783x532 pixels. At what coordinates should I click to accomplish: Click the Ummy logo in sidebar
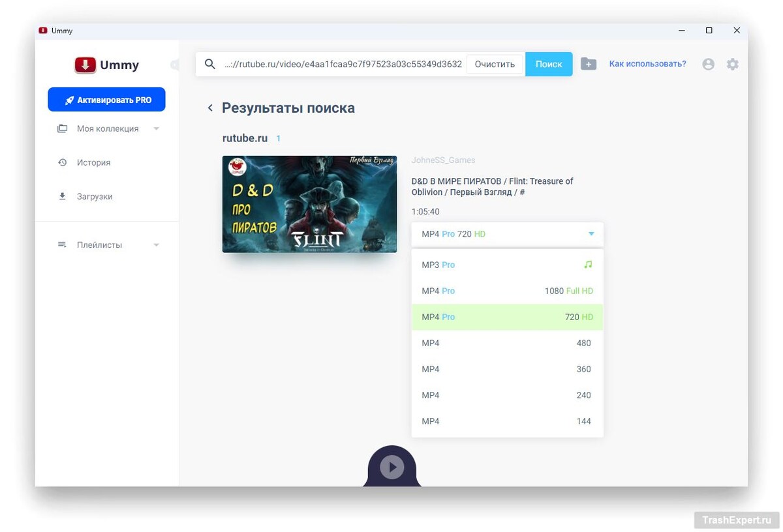[106, 65]
